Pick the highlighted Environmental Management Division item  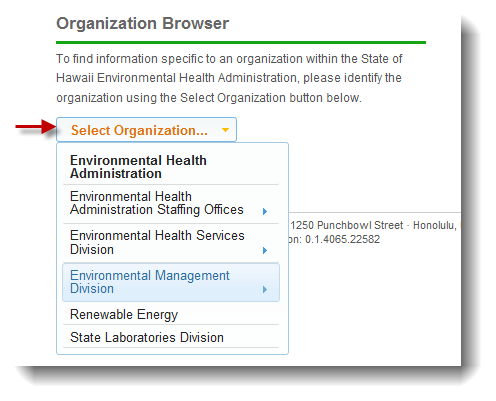171,282
